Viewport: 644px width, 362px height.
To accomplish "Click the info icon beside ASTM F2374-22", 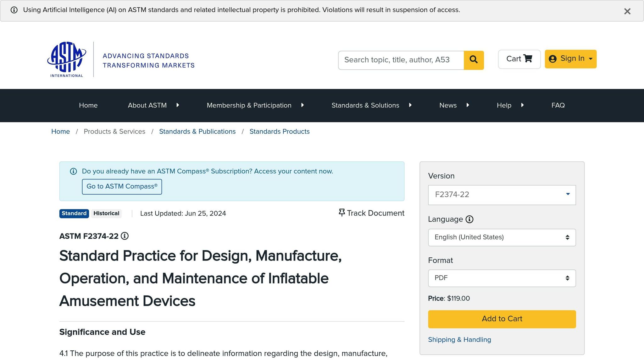I will tap(125, 236).
